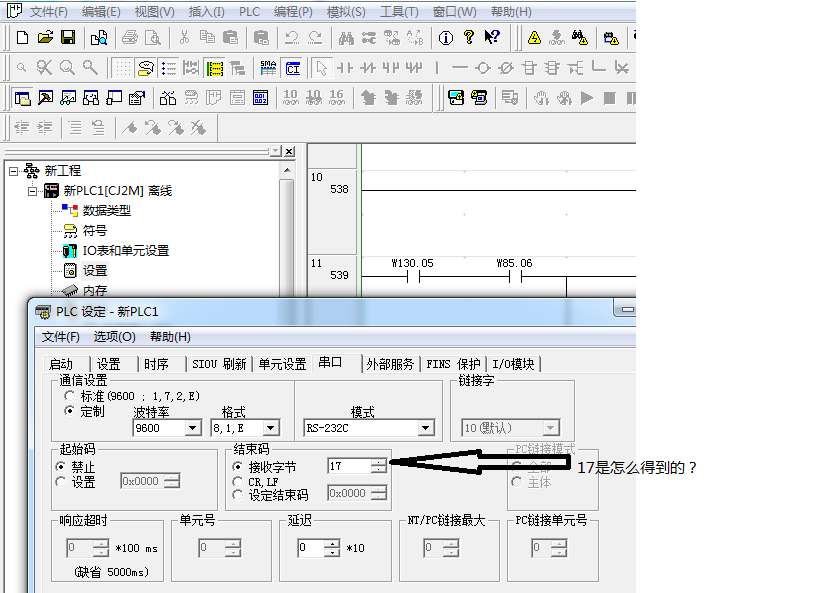Select the 标准 (9600 ; 1,7,2,E) radio option
This screenshot has width=819, height=593.
69,396
